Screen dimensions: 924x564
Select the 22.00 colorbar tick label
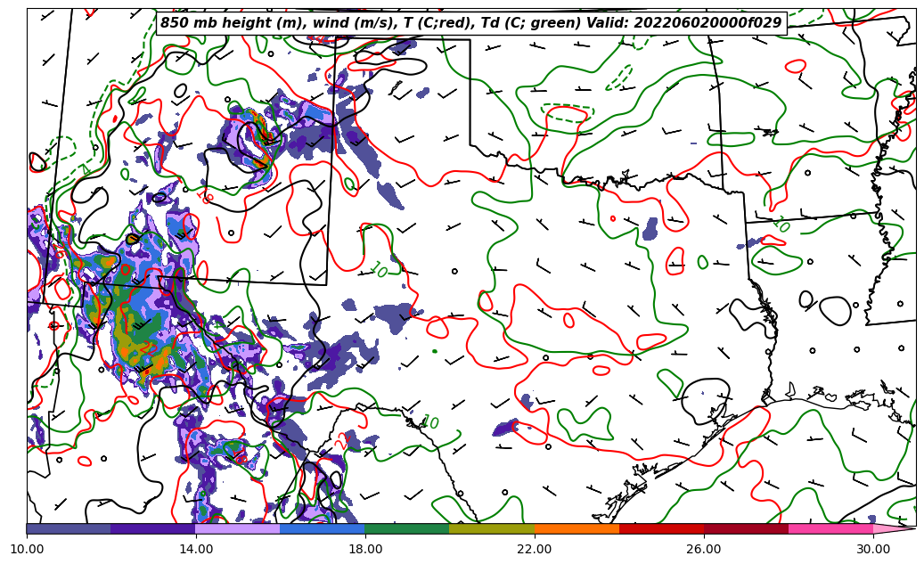click(x=535, y=549)
